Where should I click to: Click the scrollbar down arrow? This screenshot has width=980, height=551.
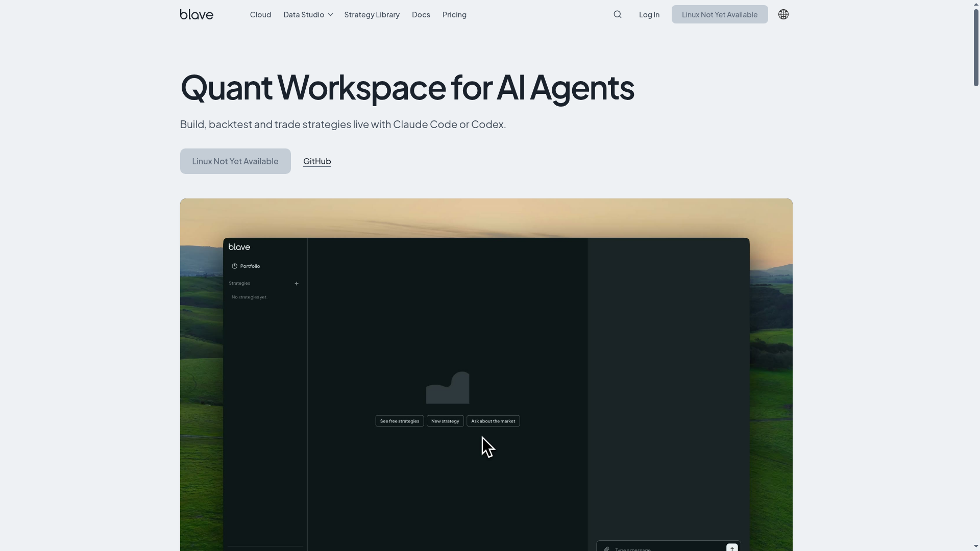pyautogui.click(x=976, y=547)
